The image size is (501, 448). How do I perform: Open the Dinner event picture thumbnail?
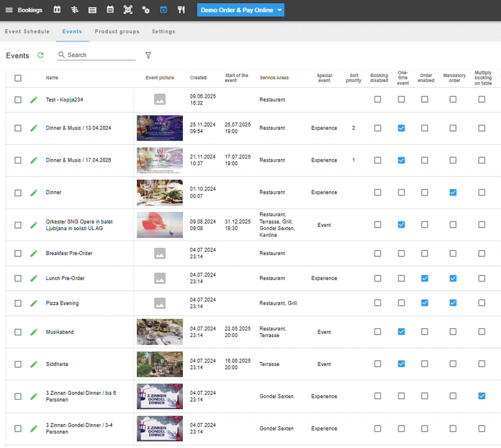click(x=160, y=192)
